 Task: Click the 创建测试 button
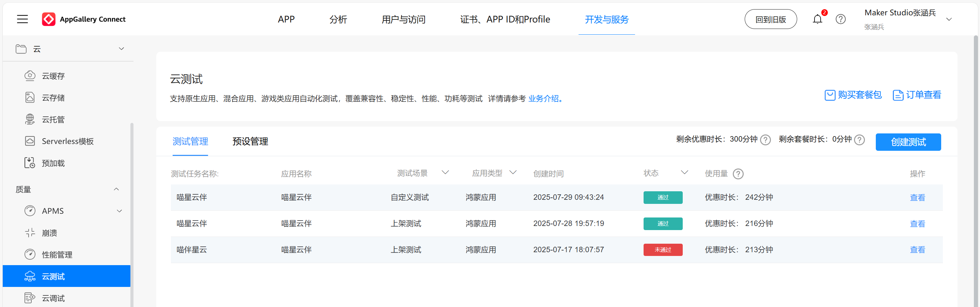(908, 142)
